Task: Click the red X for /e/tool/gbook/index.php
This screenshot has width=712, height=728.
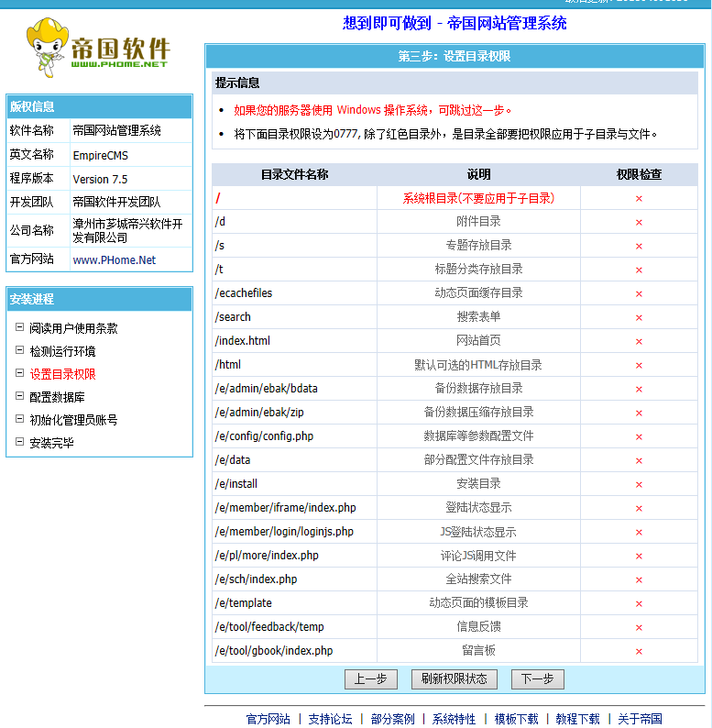Action: coord(639,651)
